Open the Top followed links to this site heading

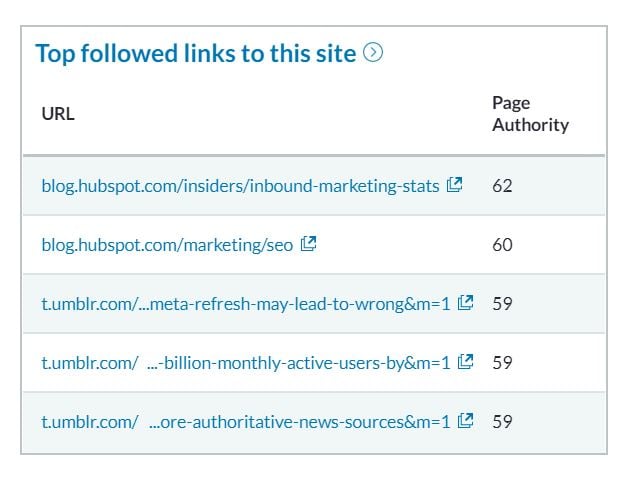(x=196, y=53)
